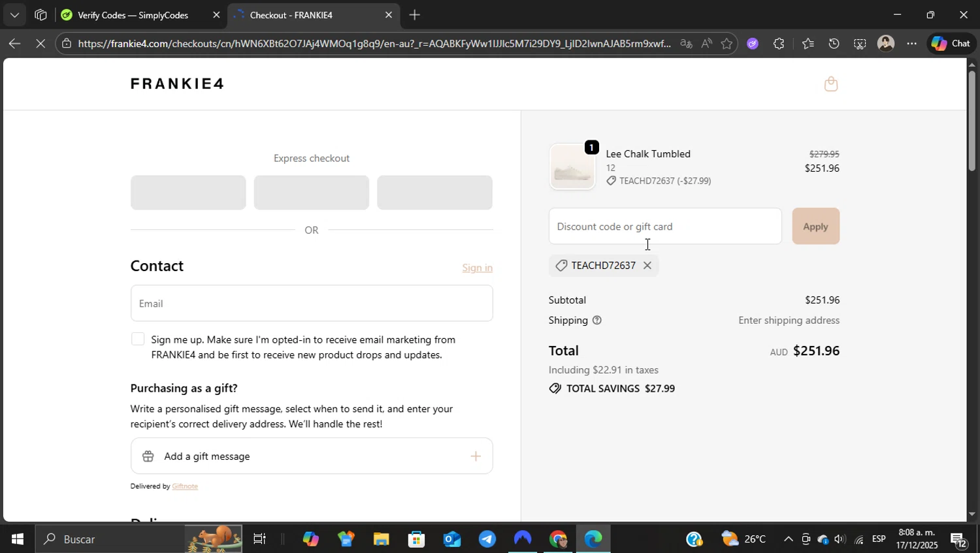Open the Windows Start menu

click(18, 539)
